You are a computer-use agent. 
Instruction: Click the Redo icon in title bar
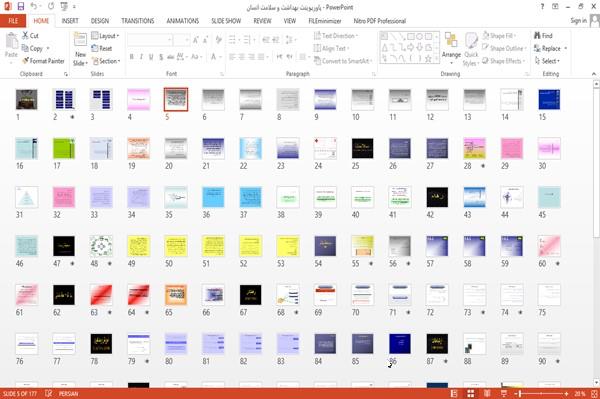click(x=51, y=7)
